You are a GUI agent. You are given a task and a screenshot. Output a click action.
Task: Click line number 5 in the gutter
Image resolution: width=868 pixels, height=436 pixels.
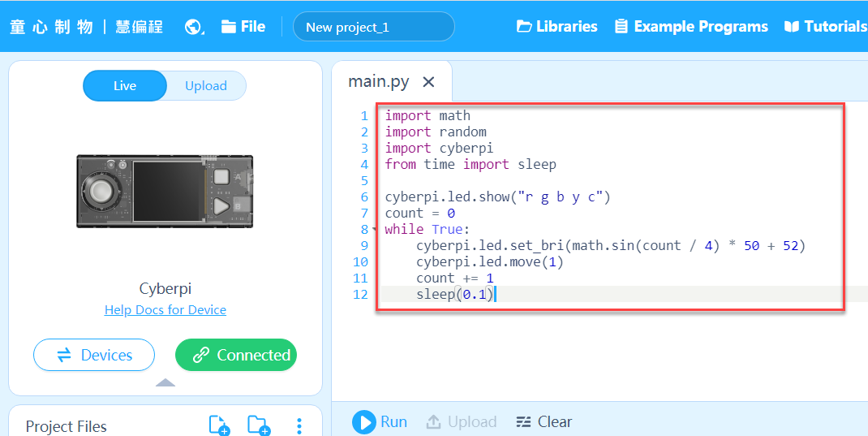(364, 180)
